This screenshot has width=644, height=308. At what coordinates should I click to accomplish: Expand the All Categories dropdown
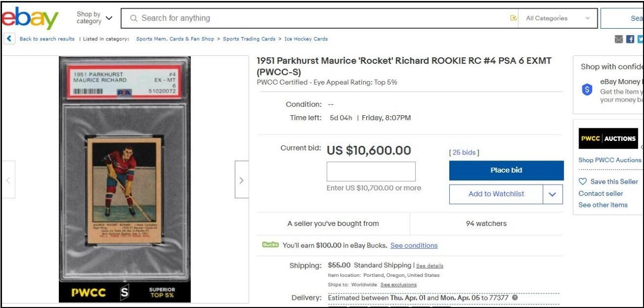[557, 18]
